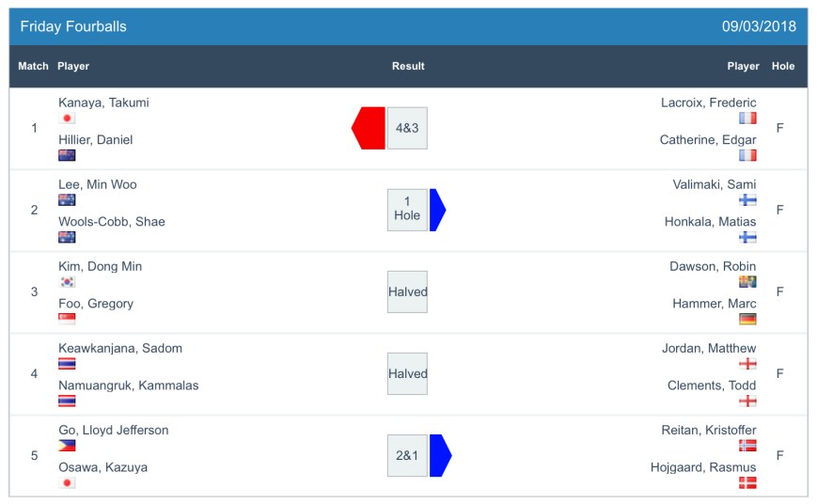Select the 4&3 result box
The width and height of the screenshot is (817, 504).
[x=407, y=128]
